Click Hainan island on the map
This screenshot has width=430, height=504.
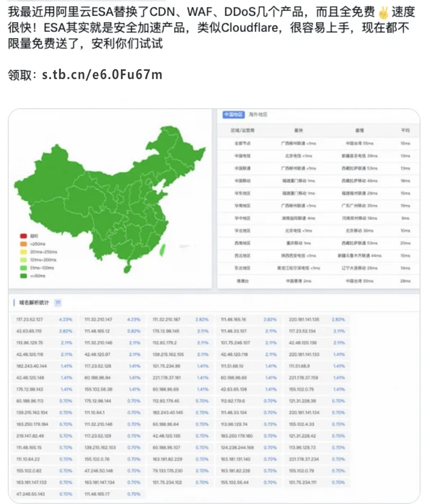point(127,268)
